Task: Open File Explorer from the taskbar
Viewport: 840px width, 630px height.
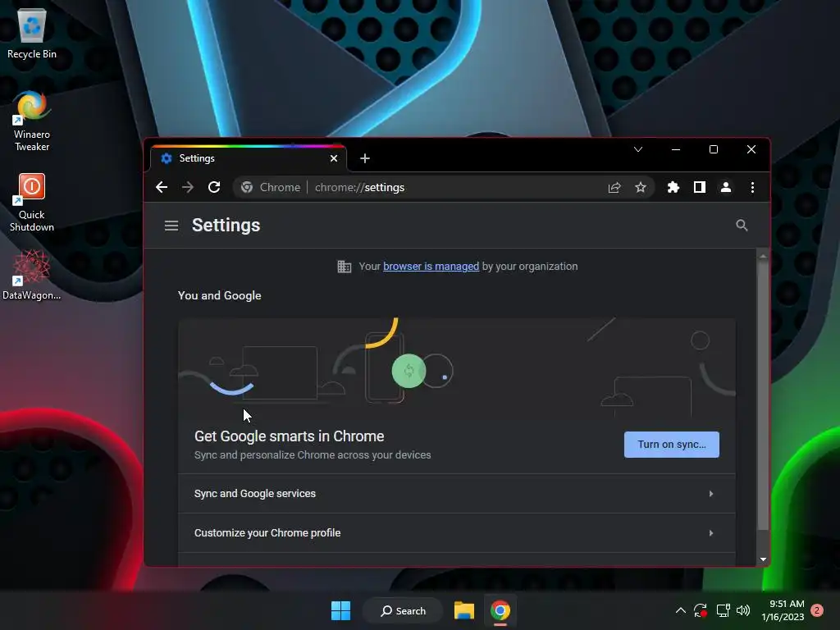Action: click(x=464, y=610)
